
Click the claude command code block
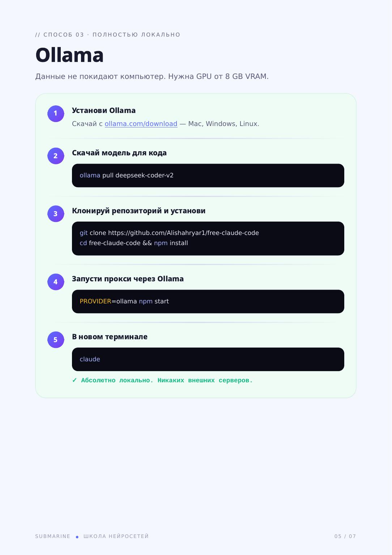click(208, 360)
